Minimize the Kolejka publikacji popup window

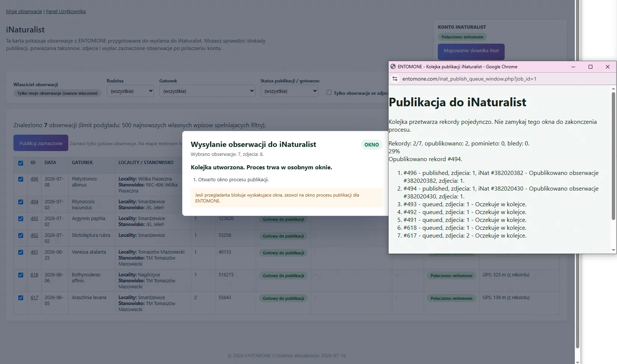[x=573, y=67]
